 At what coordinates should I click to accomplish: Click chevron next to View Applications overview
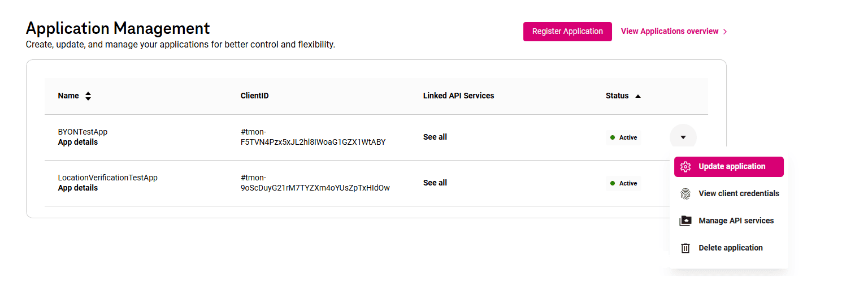click(x=725, y=32)
